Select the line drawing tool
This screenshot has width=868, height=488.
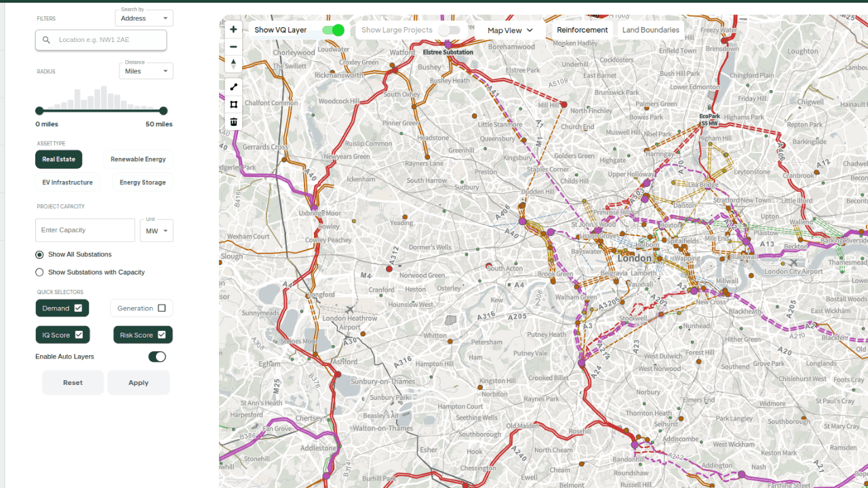[x=233, y=87]
